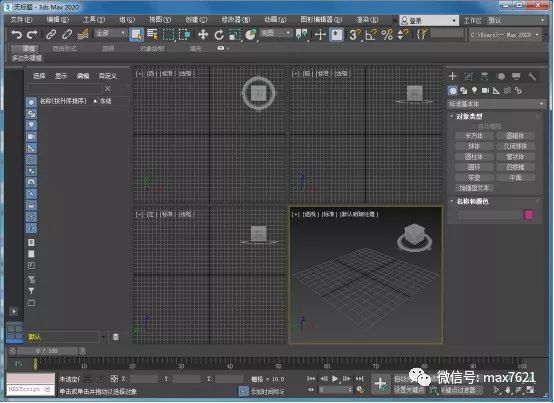Open the selection filter 全部 dropdown
The image size is (554, 403).
pyautogui.click(x=110, y=33)
